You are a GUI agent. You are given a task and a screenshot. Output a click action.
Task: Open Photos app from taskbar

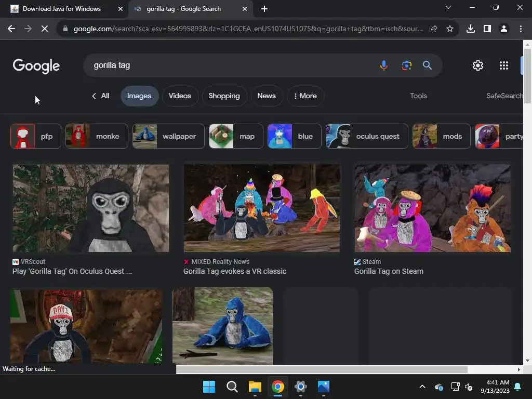[324, 387]
